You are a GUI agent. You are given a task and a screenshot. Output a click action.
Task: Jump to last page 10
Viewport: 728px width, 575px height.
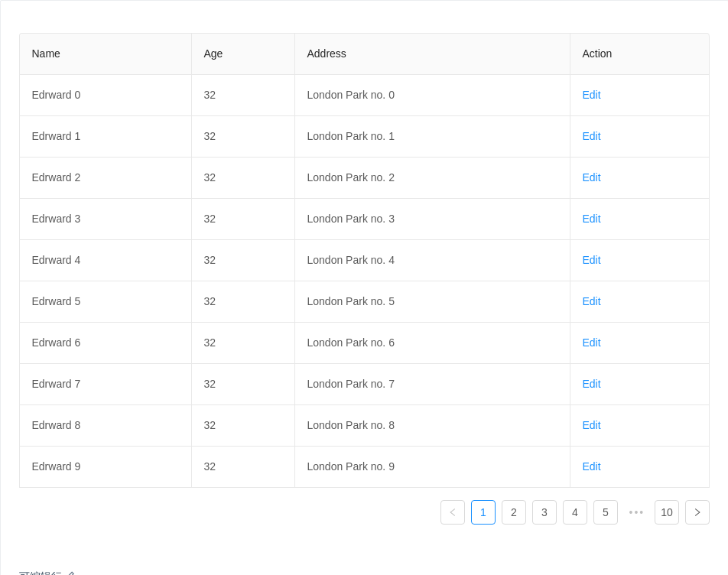click(x=666, y=512)
